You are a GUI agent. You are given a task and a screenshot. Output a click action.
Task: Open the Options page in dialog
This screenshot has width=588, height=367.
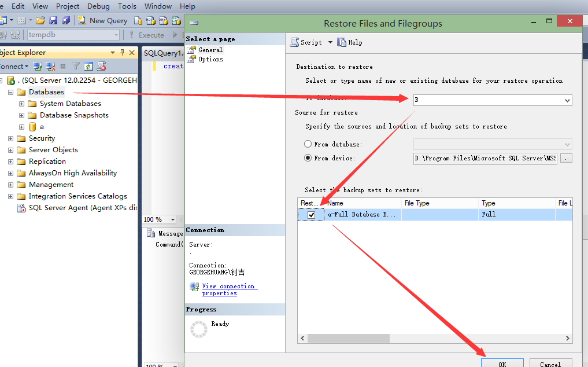pyautogui.click(x=210, y=59)
